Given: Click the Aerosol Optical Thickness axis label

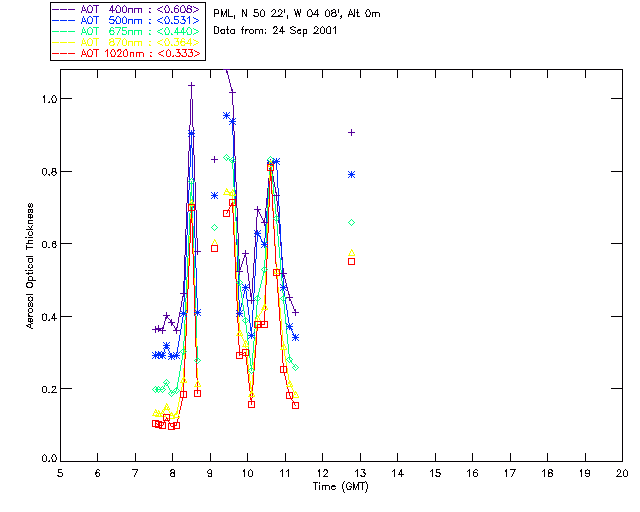Looking at the screenshot, I should tap(30, 266).
